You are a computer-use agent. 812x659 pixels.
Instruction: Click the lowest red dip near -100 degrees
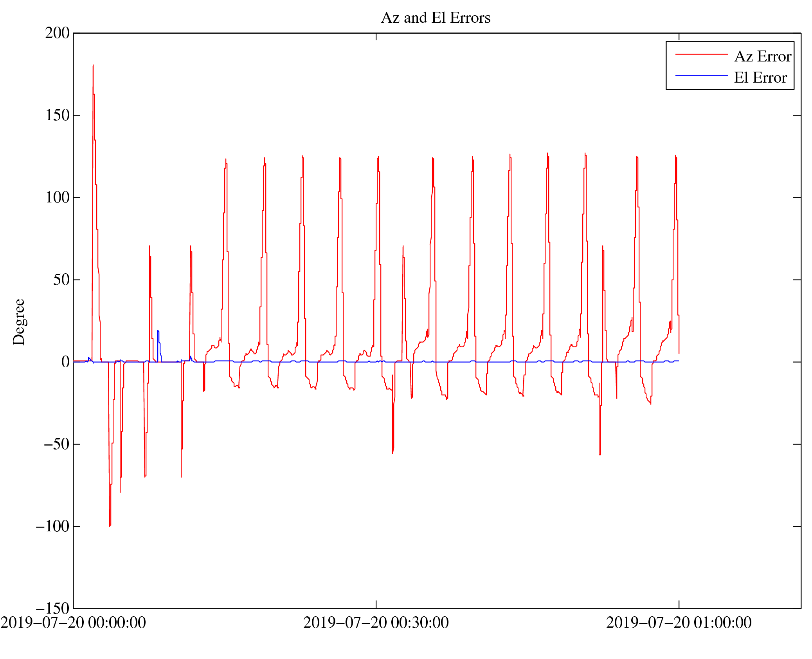coord(110,525)
